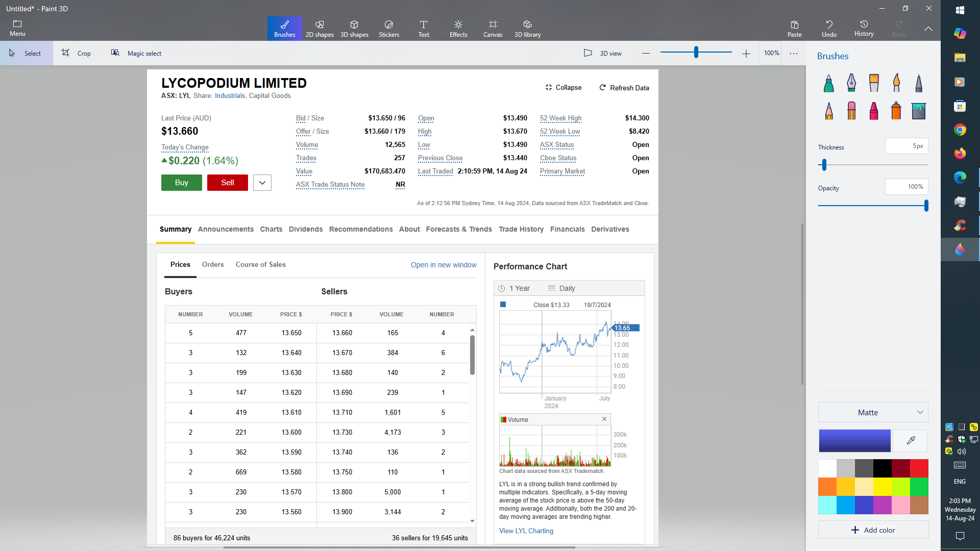Select the Watercolor brush
Viewport: 980px width, 551px height.
pyautogui.click(x=896, y=83)
